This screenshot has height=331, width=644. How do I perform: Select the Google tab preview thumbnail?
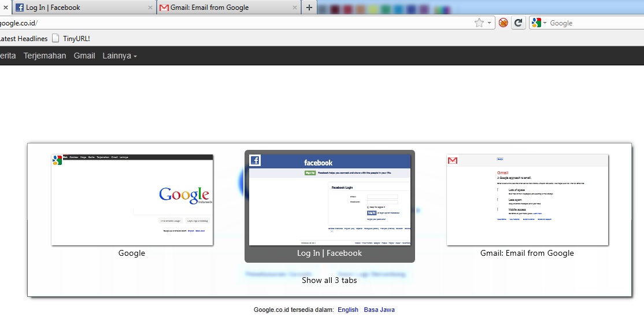(x=132, y=200)
